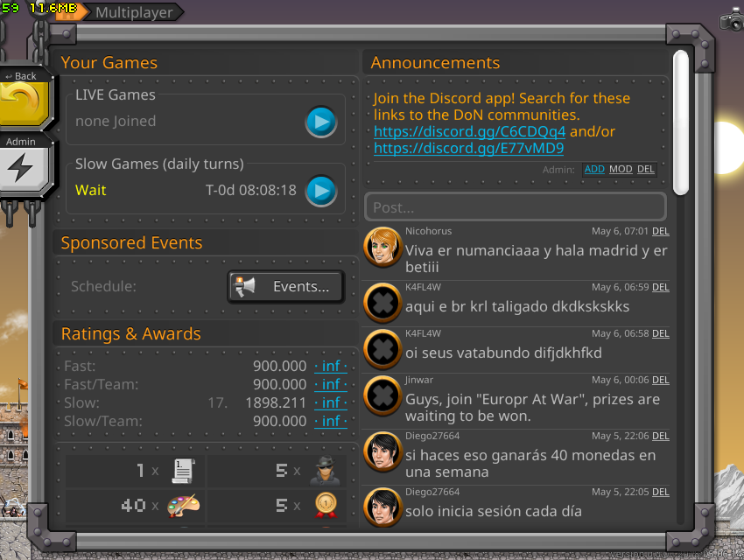Show info for Fast rating
The width and height of the screenshot is (744, 560).
click(331, 366)
